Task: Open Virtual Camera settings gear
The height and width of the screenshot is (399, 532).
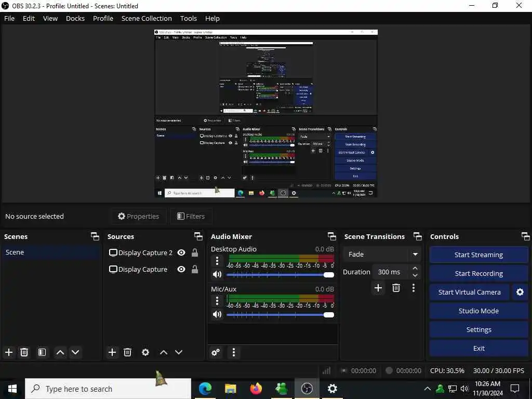Action: click(520, 292)
